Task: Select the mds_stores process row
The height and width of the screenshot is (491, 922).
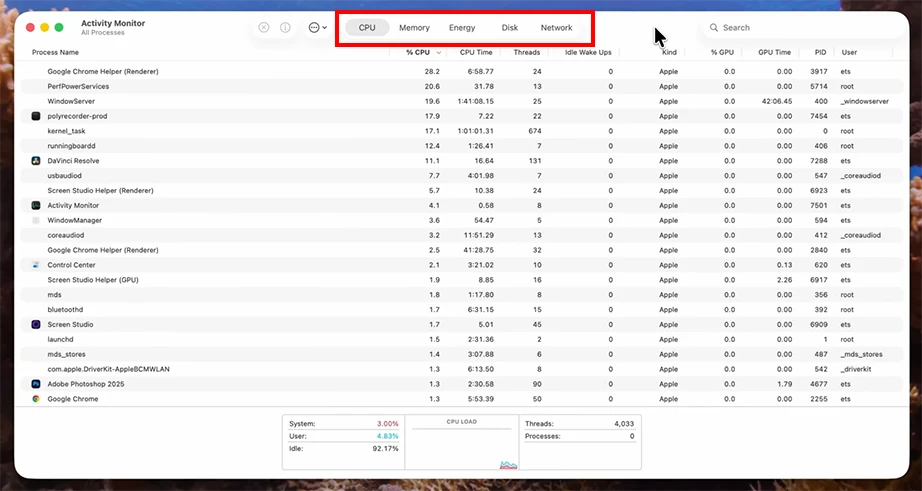Action: pos(462,355)
